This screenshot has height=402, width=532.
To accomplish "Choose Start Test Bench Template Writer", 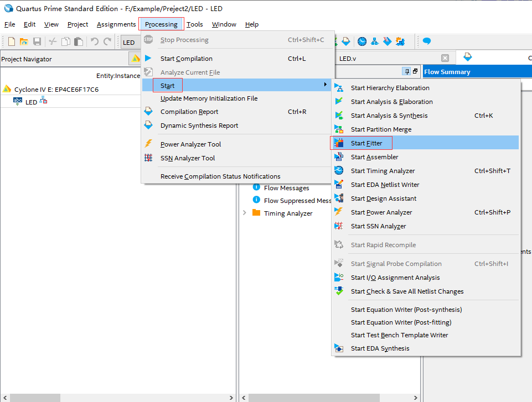I will point(426,335).
